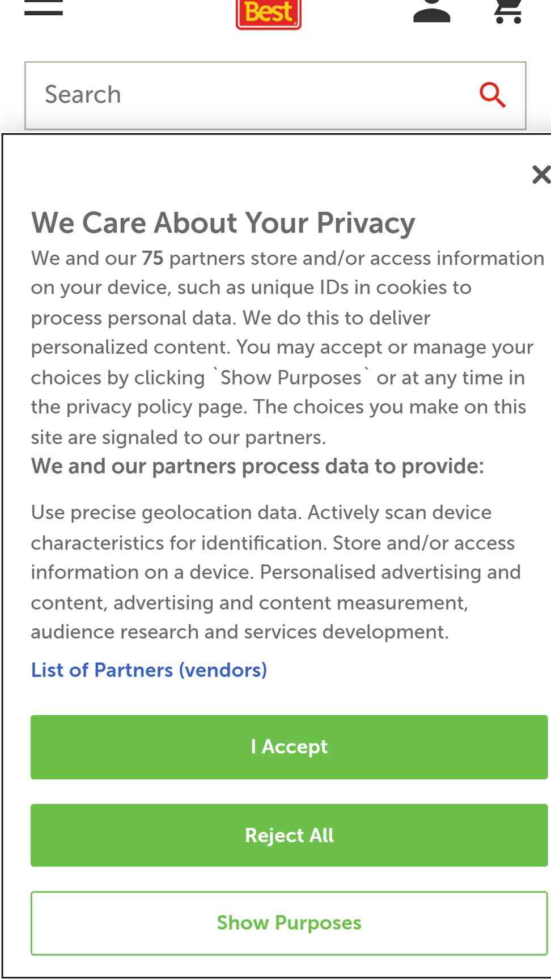Click the 'We Care About Your Privacy' heading

223,222
